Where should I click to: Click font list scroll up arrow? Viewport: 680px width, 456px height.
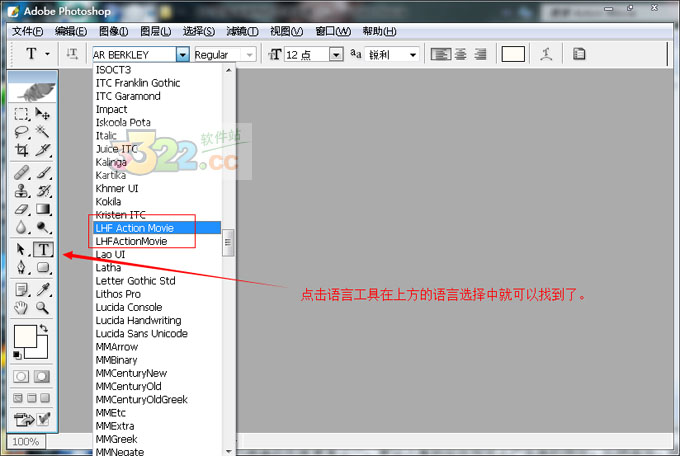coord(229,70)
